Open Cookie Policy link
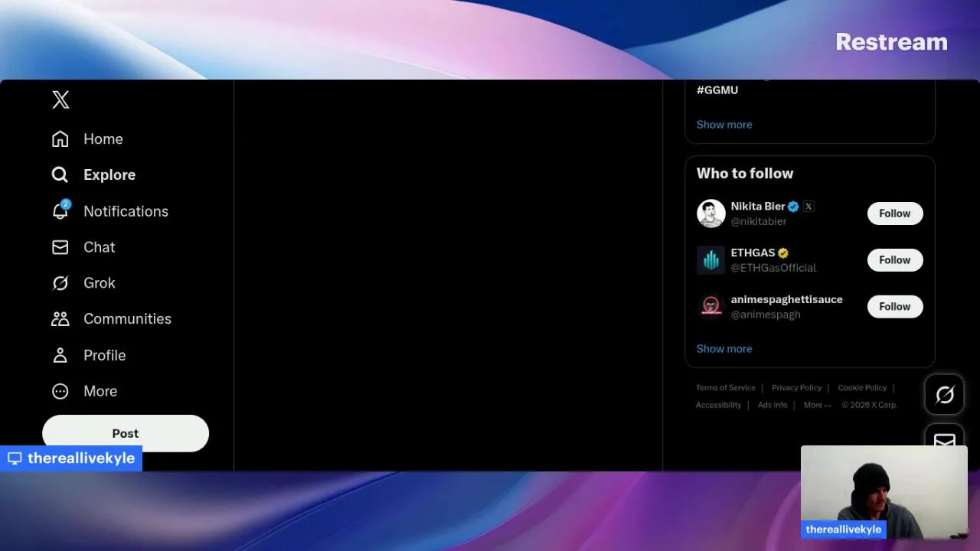The height and width of the screenshot is (551, 980). pyautogui.click(x=862, y=388)
